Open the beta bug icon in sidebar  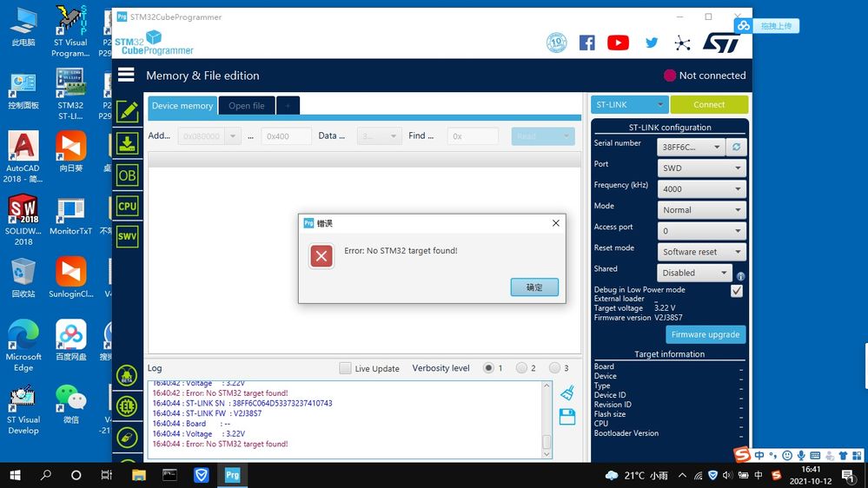(128, 376)
